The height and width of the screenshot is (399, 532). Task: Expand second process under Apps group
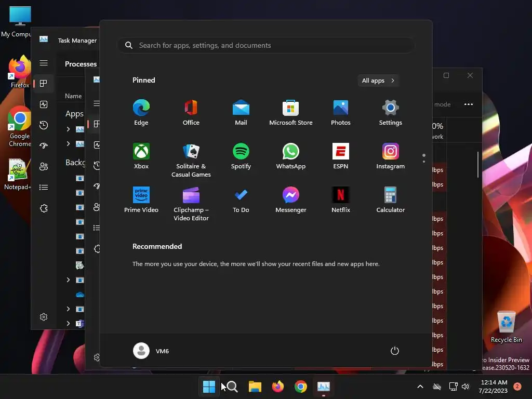pos(68,144)
